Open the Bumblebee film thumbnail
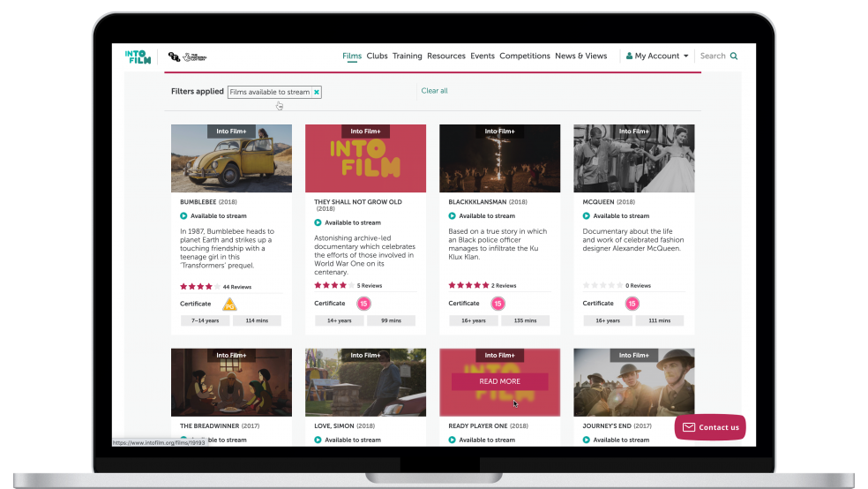This screenshot has width=868, height=489. pos(231,158)
